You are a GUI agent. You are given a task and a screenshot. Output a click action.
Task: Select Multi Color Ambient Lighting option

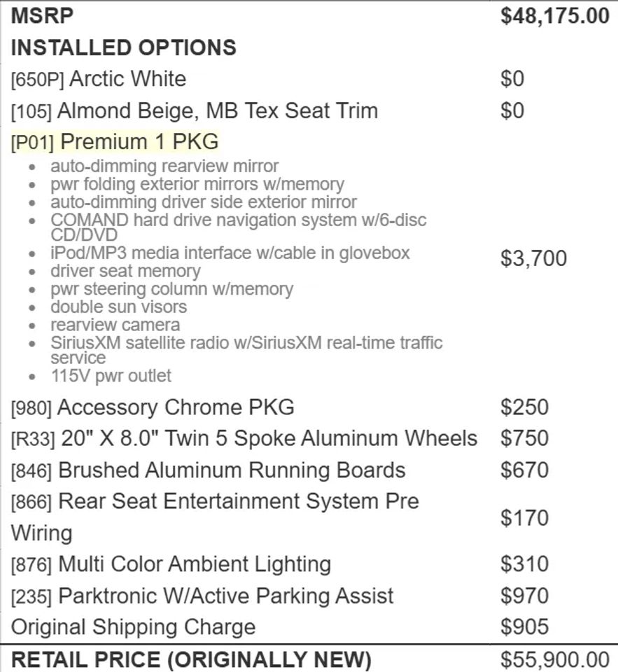pos(171,564)
